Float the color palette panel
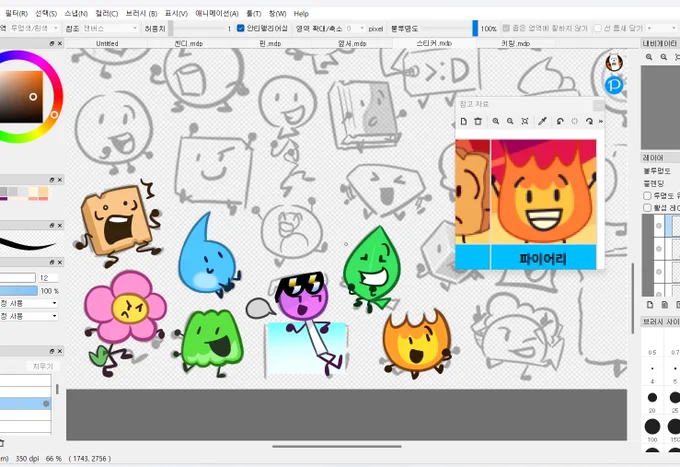 tap(52, 180)
